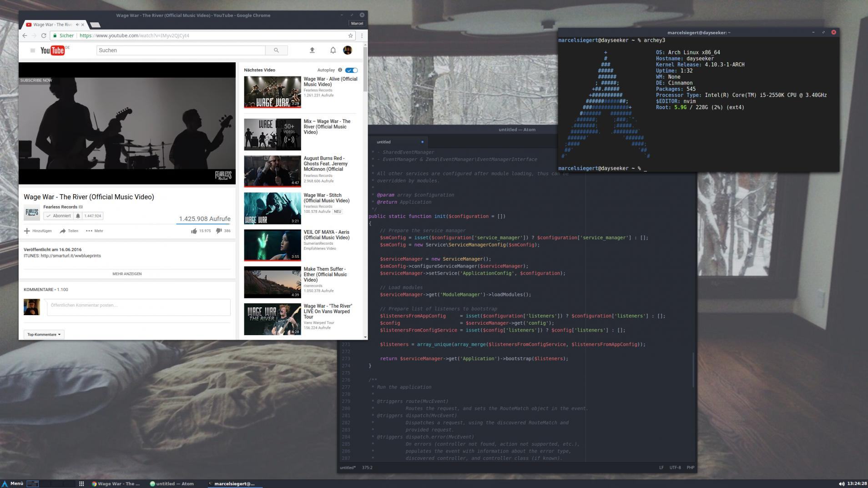Viewport: 868px width, 488px height.
Task: Open PHP grammar selector in Atom status bar
Action: (690, 468)
